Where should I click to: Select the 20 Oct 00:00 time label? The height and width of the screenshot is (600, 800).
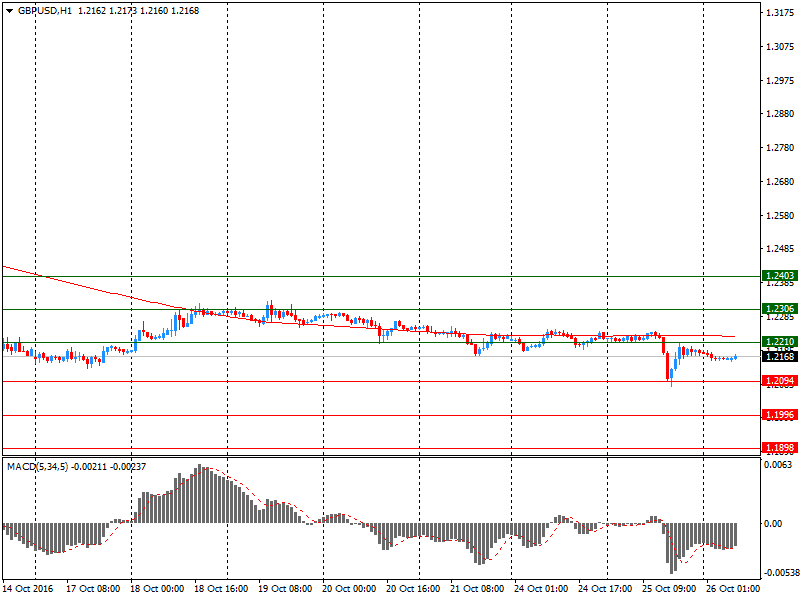[349, 589]
